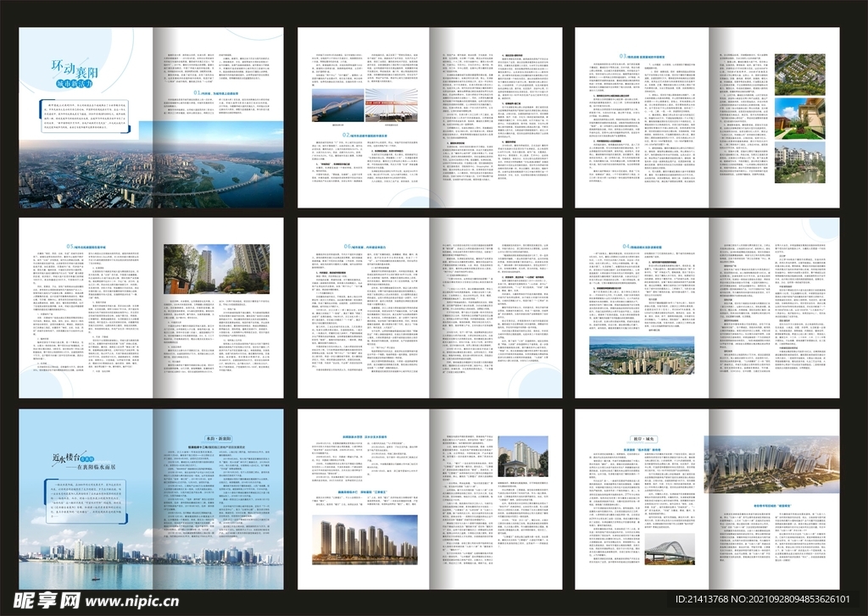Click the waterfront skyline cover photo
This screenshot has width=868, height=616.
[x=151, y=551]
